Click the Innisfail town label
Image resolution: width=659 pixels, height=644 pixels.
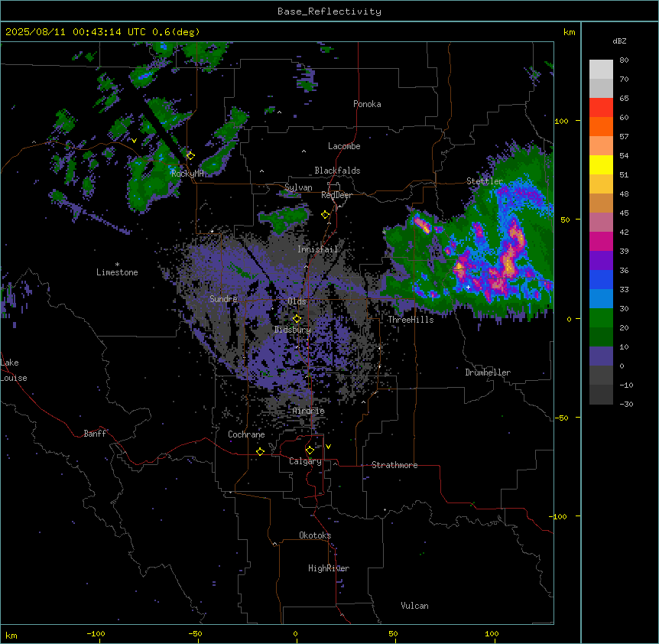pyautogui.click(x=317, y=249)
